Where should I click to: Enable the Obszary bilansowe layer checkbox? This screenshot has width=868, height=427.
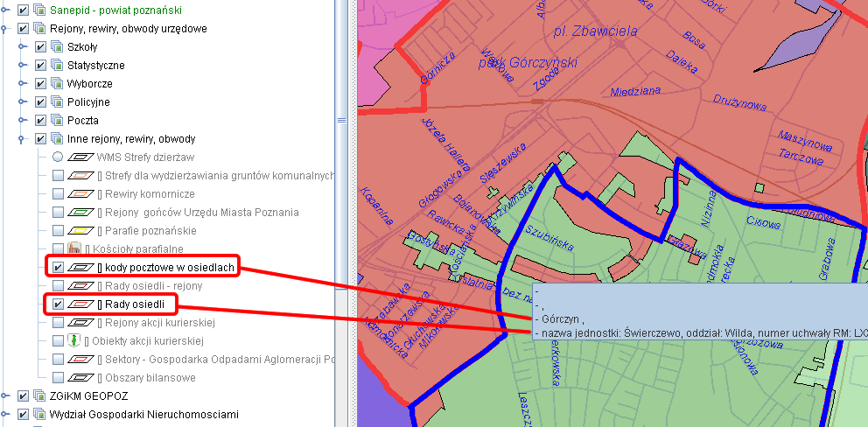(x=58, y=378)
